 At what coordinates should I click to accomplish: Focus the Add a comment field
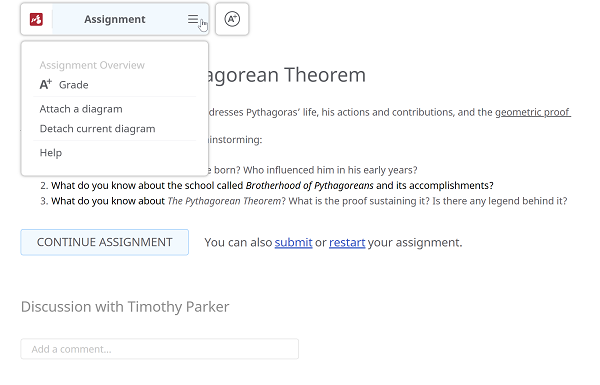160,349
